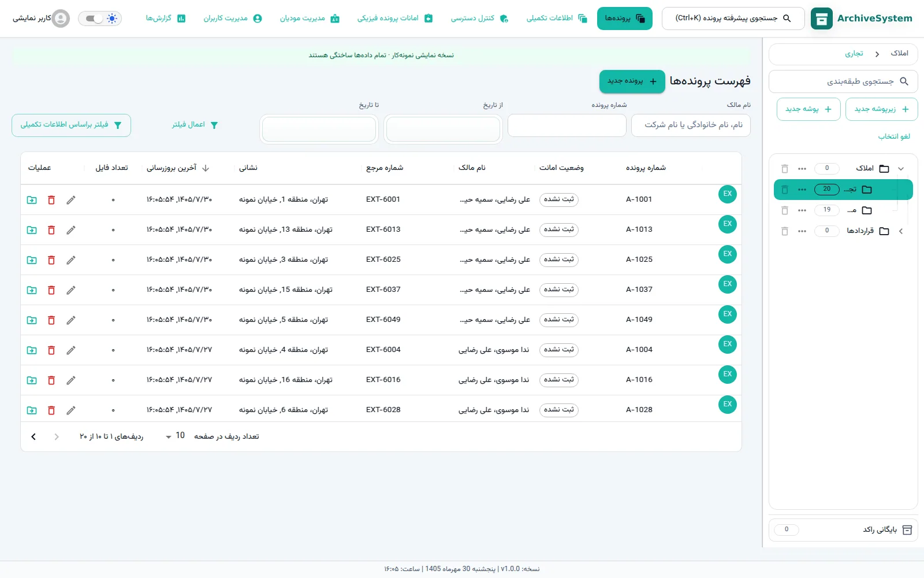The image size is (924, 578).
Task: Delete row A-1013 with the red trash icon
Action: pos(51,230)
